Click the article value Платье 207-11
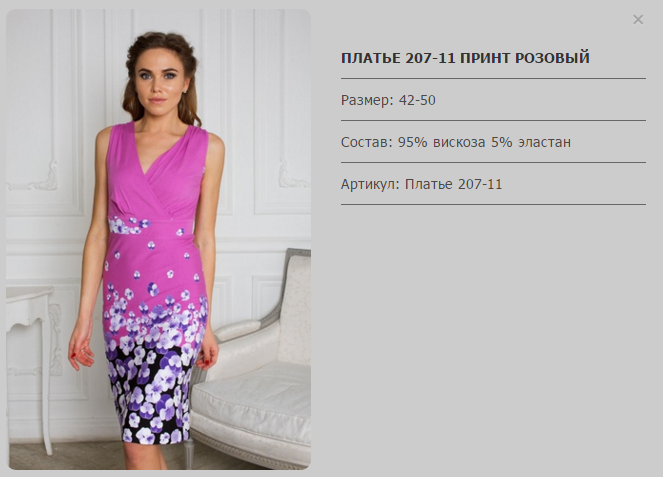Image resolution: width=663 pixels, height=477 pixels. (454, 184)
